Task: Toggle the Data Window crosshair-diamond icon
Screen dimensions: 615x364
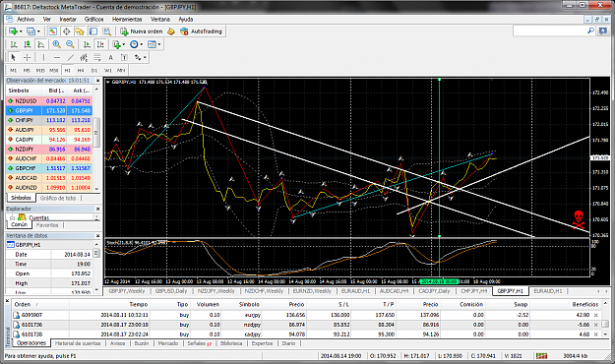Action: 66,31
